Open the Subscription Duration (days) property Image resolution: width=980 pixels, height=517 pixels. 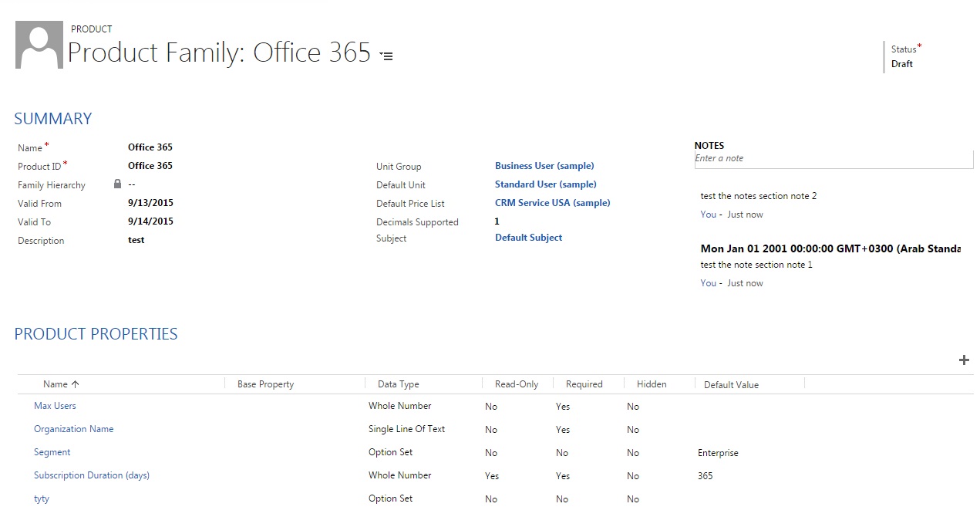92,475
